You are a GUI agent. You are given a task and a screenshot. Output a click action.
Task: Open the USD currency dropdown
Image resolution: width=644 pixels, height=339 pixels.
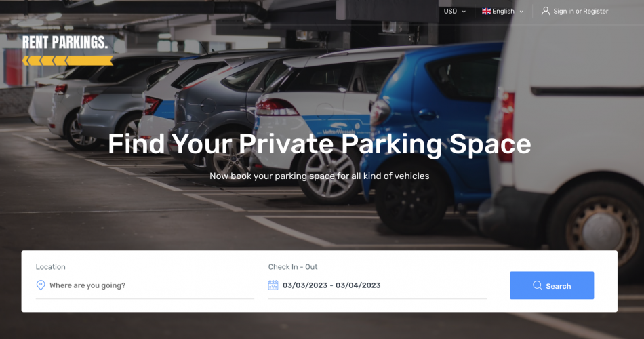click(x=455, y=11)
